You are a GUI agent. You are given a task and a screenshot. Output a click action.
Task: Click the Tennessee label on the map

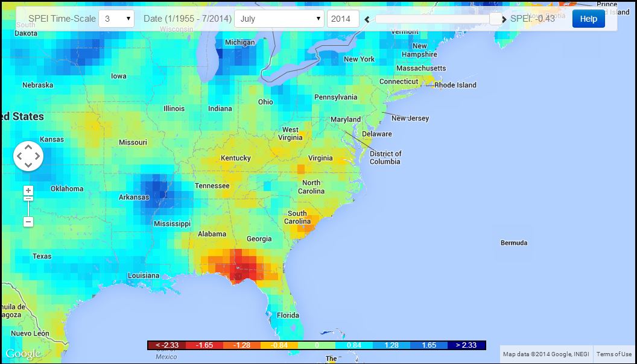(212, 186)
